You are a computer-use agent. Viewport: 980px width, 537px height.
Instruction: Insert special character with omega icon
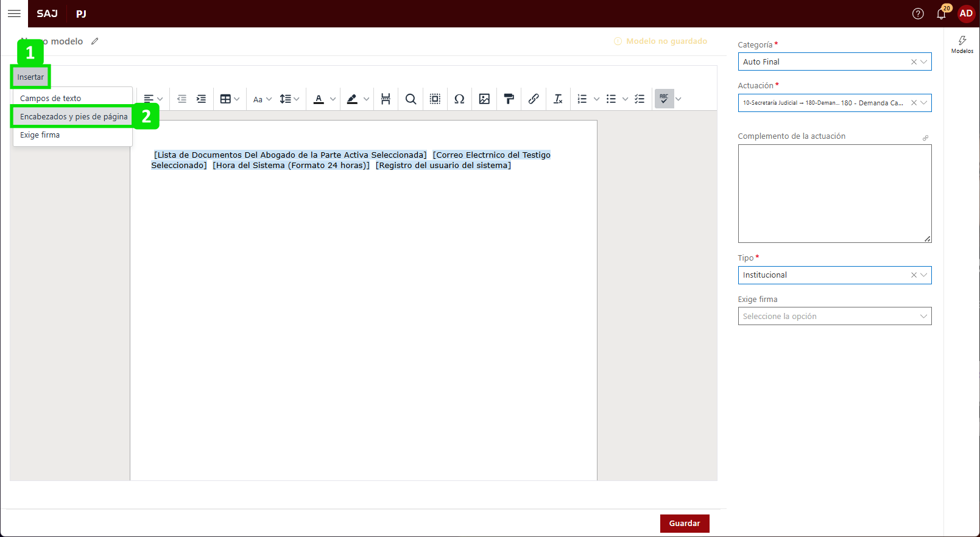coord(459,99)
